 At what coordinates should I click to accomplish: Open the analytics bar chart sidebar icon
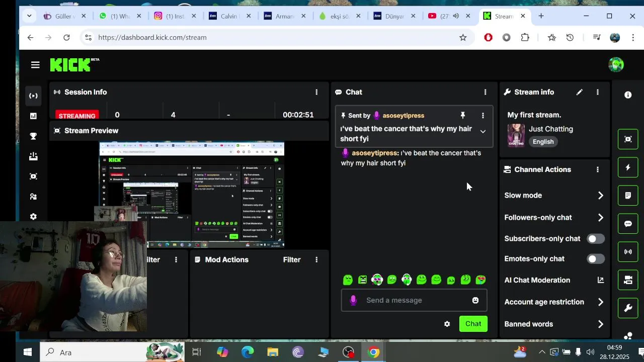pyautogui.click(x=33, y=116)
